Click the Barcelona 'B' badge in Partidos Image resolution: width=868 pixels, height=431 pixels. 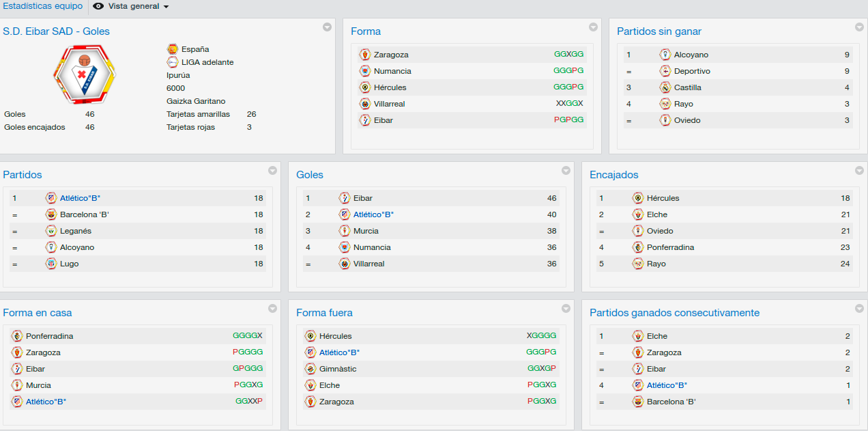point(51,214)
